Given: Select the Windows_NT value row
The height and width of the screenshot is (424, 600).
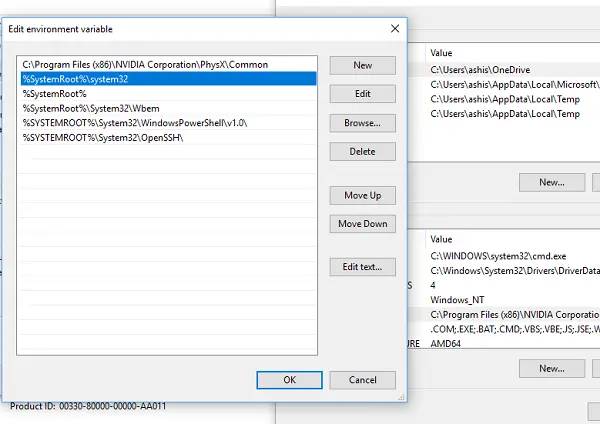Looking at the screenshot, I should coord(457,300).
